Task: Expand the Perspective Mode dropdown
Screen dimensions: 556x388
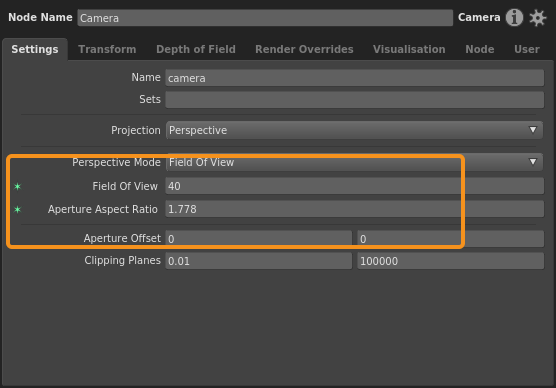Action: click(x=354, y=162)
